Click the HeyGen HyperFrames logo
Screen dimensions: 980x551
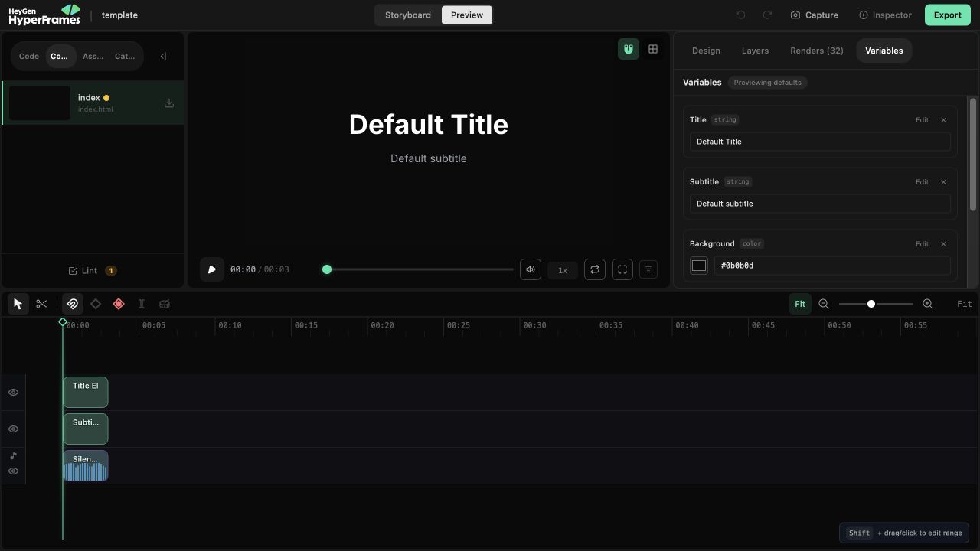(44, 15)
